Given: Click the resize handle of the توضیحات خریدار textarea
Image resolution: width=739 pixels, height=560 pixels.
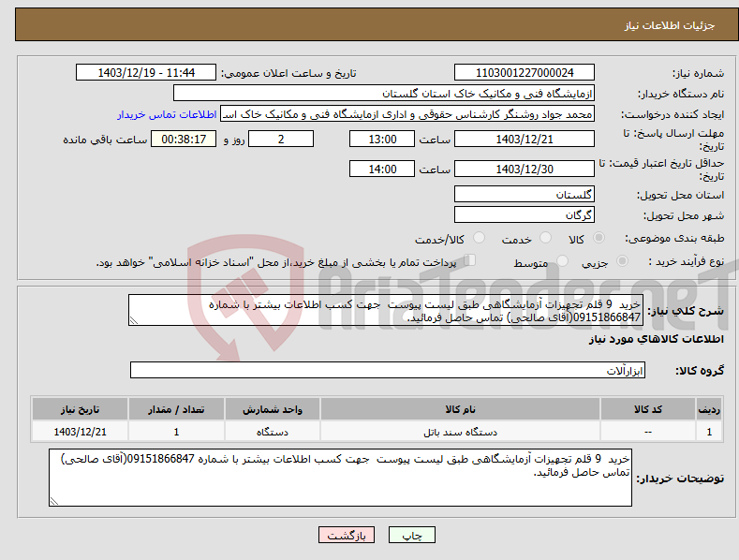Looking at the screenshot, I should tap(54, 501).
